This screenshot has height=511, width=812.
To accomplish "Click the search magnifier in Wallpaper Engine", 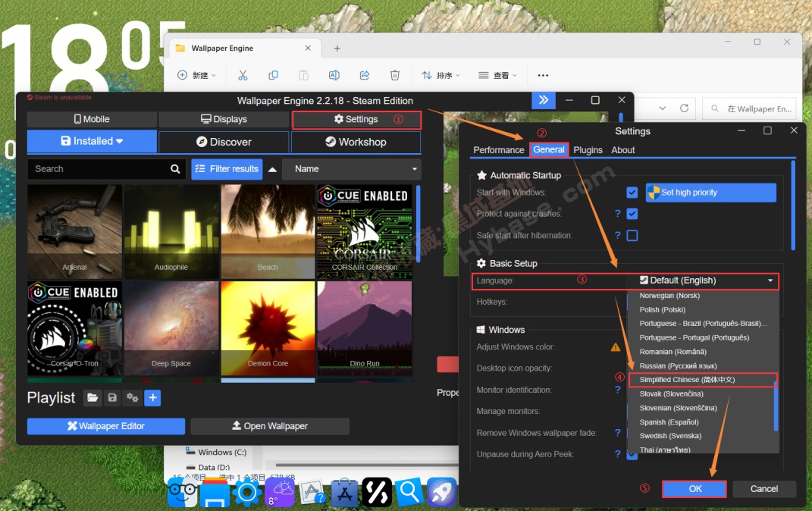I will [175, 169].
